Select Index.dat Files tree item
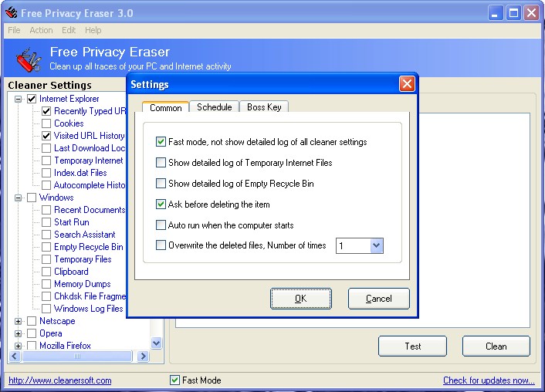 click(80, 173)
